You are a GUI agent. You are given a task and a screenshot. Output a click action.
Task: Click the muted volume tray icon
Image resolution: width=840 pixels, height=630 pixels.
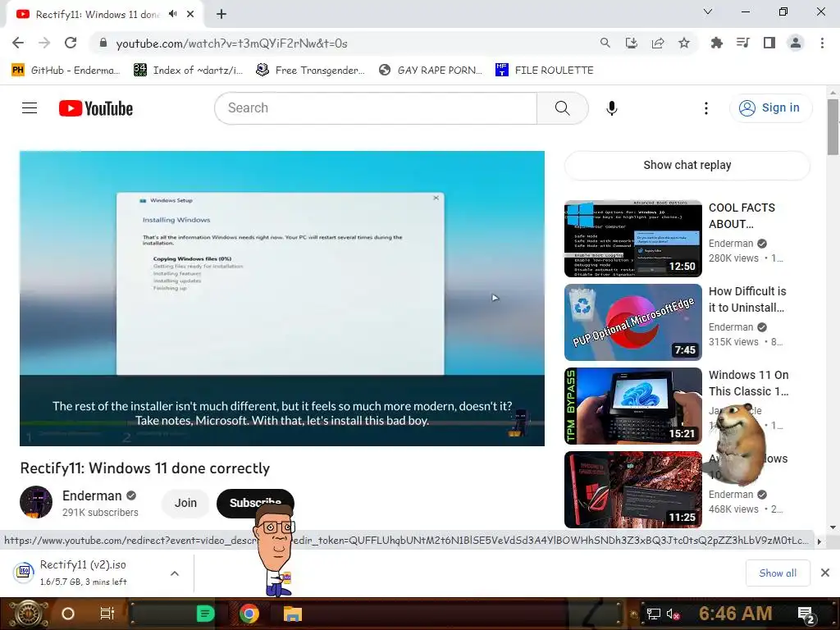[x=673, y=614]
